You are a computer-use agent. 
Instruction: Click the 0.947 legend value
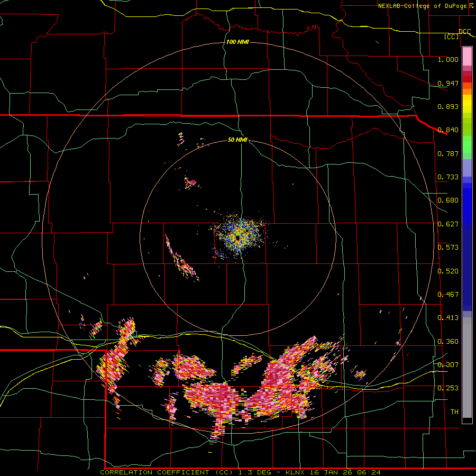[x=448, y=83]
